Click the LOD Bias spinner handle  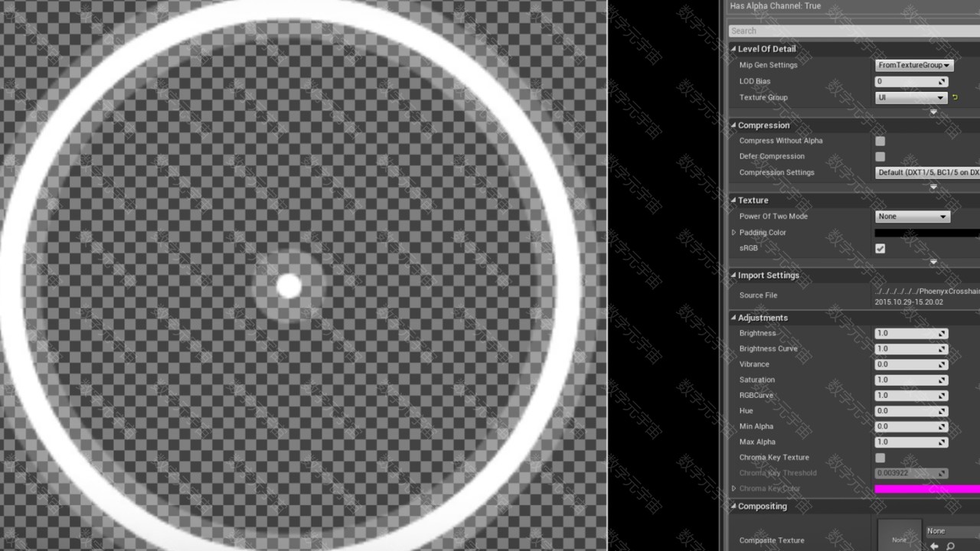point(942,81)
